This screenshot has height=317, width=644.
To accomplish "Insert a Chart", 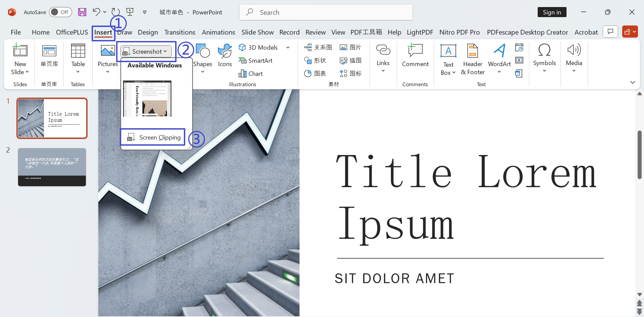I will point(251,73).
